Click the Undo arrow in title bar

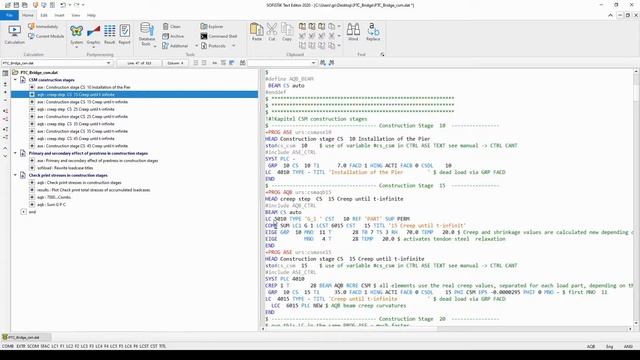[62, 5]
